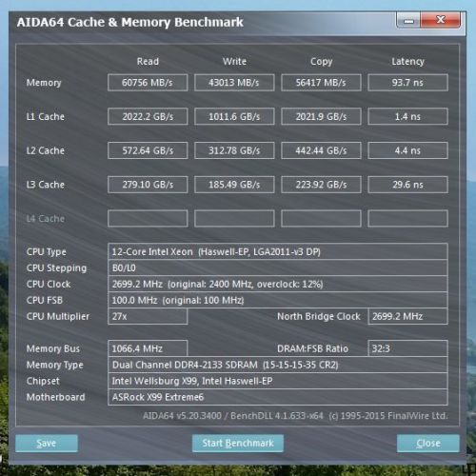Click the L3 Cache row label
Image resolution: width=476 pixels, height=476 pixels.
tap(46, 185)
